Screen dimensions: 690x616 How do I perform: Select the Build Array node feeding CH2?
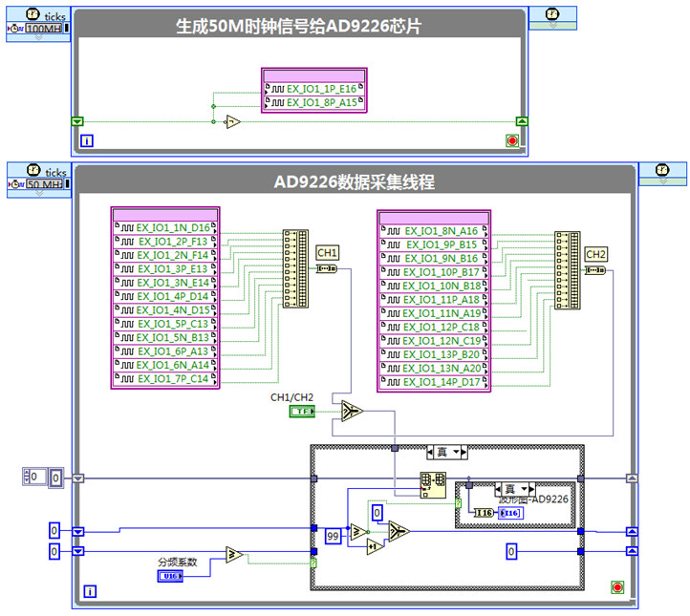click(x=568, y=270)
